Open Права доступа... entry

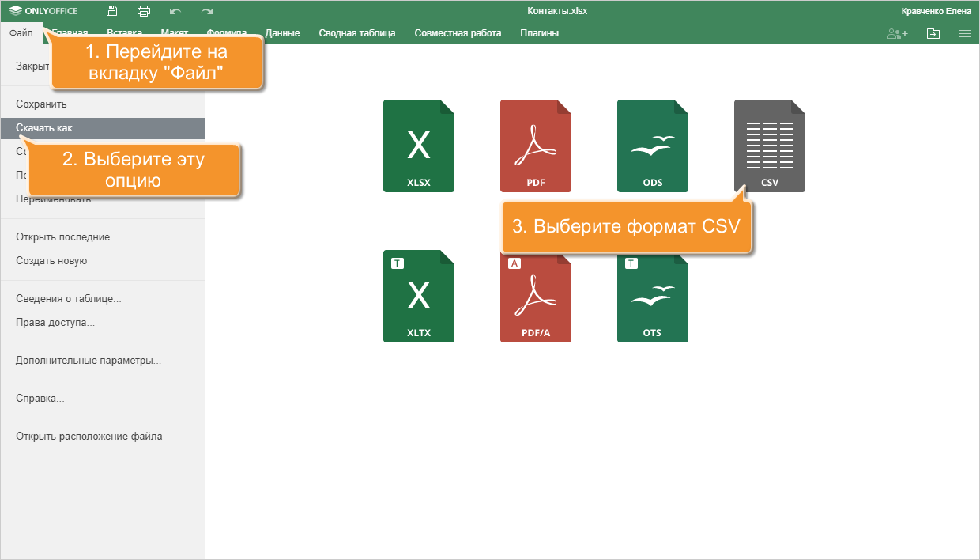(x=103, y=323)
